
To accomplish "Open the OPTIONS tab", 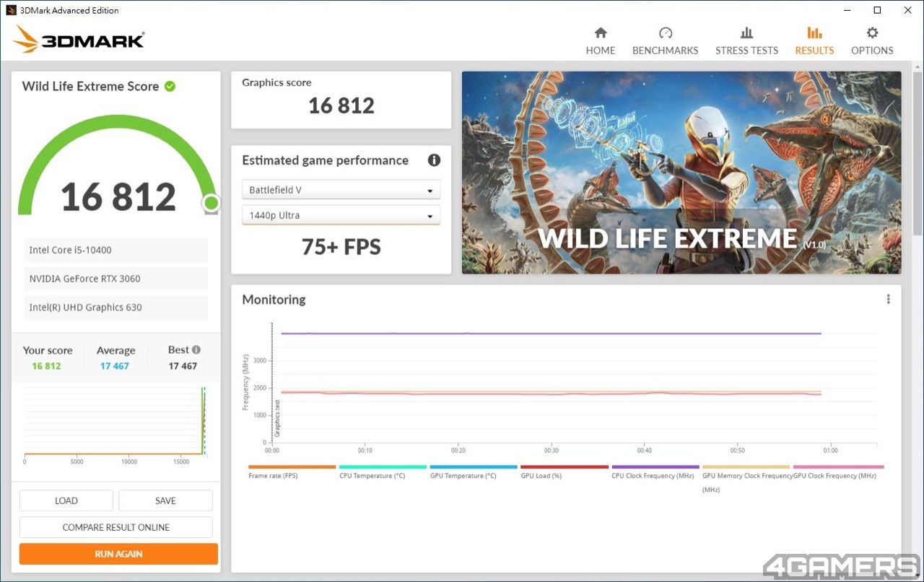I will [x=872, y=42].
